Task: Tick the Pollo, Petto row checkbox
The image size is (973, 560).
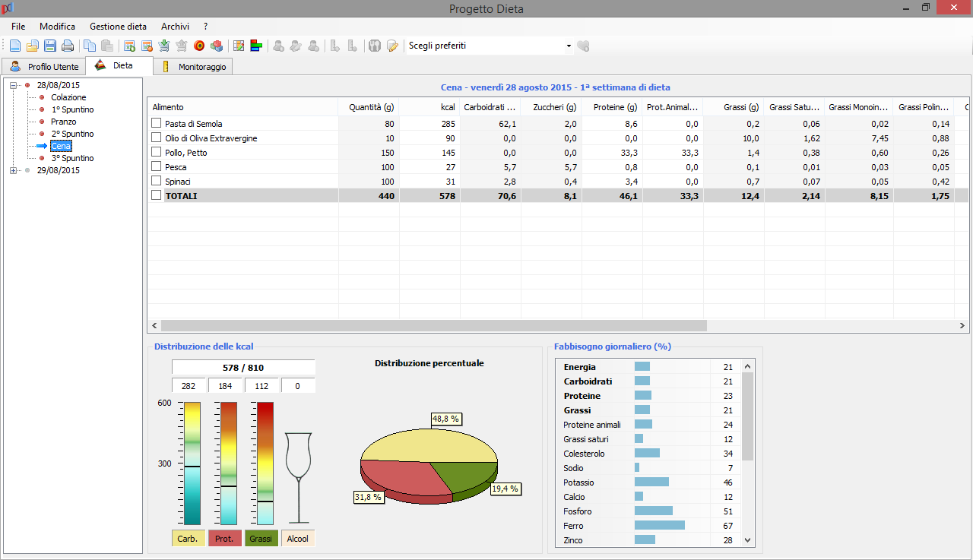Action: (157, 152)
